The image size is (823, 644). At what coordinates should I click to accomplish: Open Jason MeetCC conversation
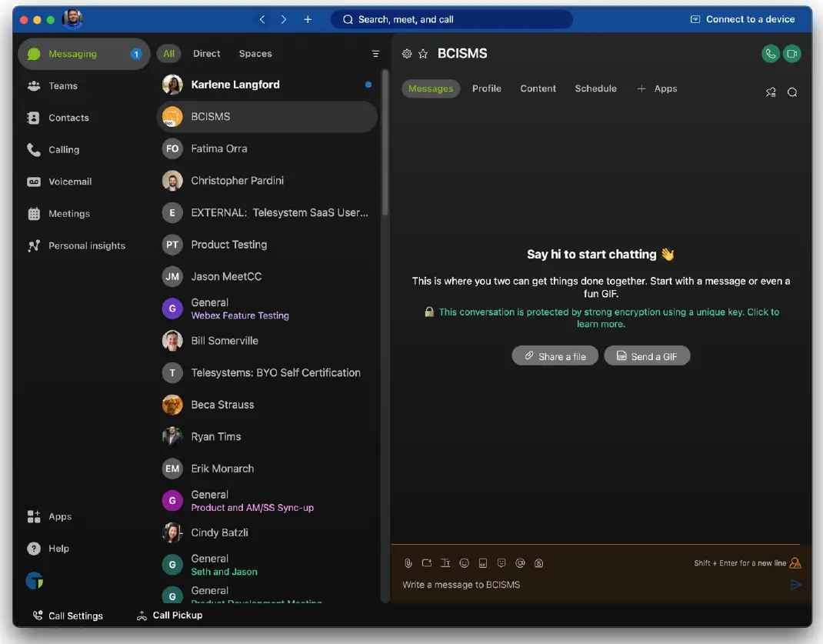point(267,276)
